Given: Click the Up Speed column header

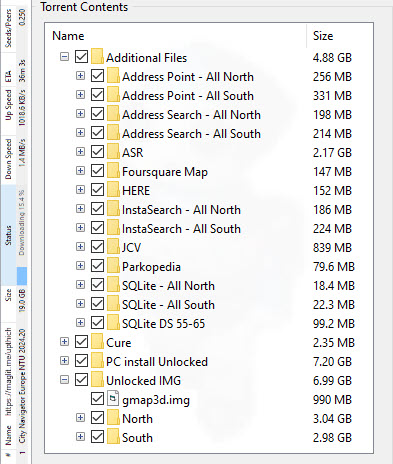Looking at the screenshot, I should click(x=8, y=110).
